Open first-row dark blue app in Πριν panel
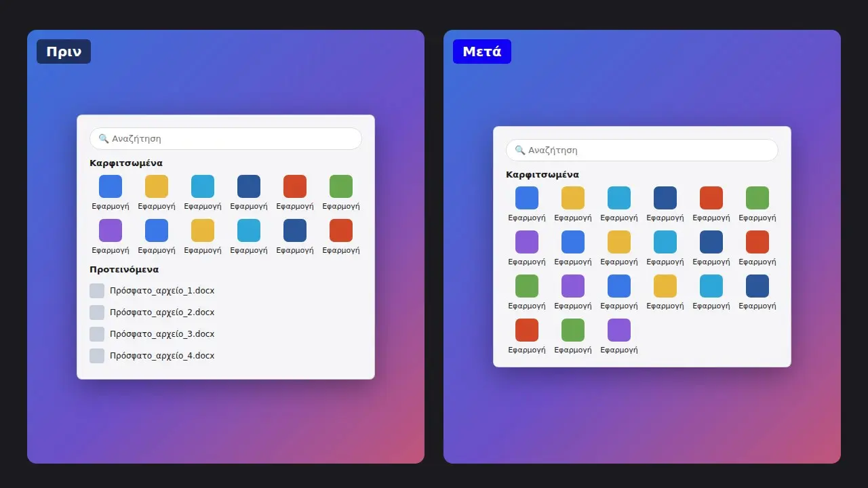Image resolution: width=868 pixels, height=488 pixels. coord(249,186)
